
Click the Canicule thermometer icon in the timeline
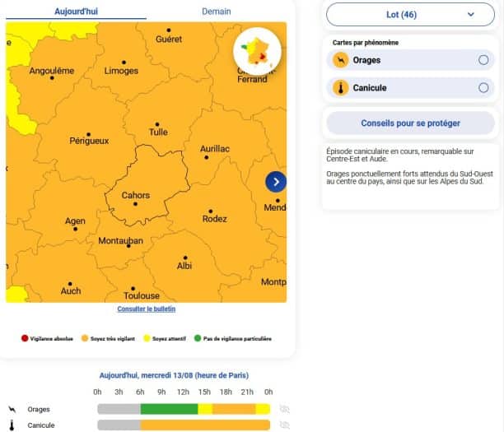click(12, 425)
